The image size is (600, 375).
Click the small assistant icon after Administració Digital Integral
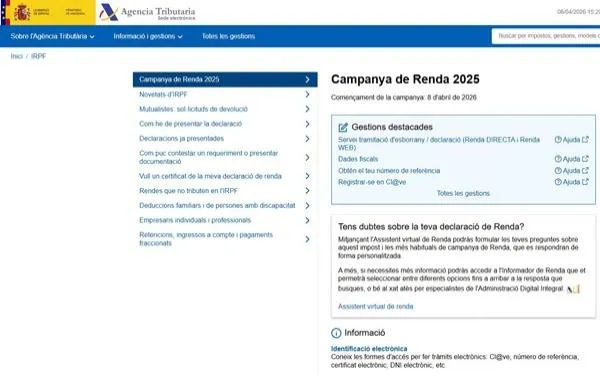point(573,289)
